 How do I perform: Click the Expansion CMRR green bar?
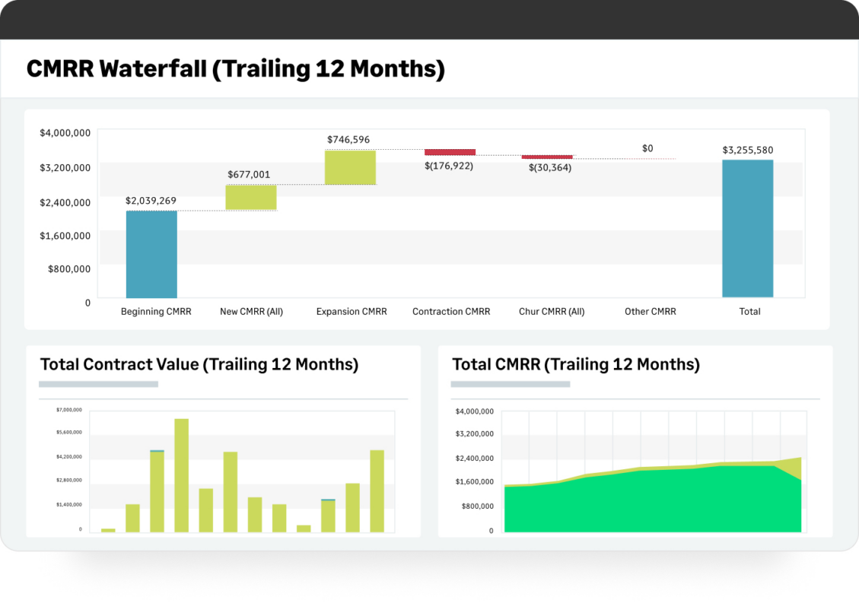(x=350, y=167)
